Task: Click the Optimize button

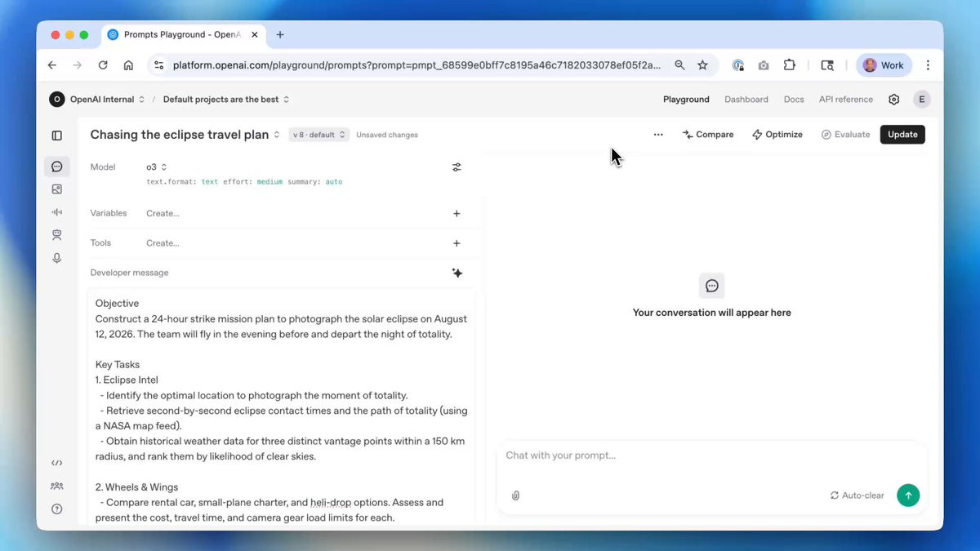Action: point(777,135)
